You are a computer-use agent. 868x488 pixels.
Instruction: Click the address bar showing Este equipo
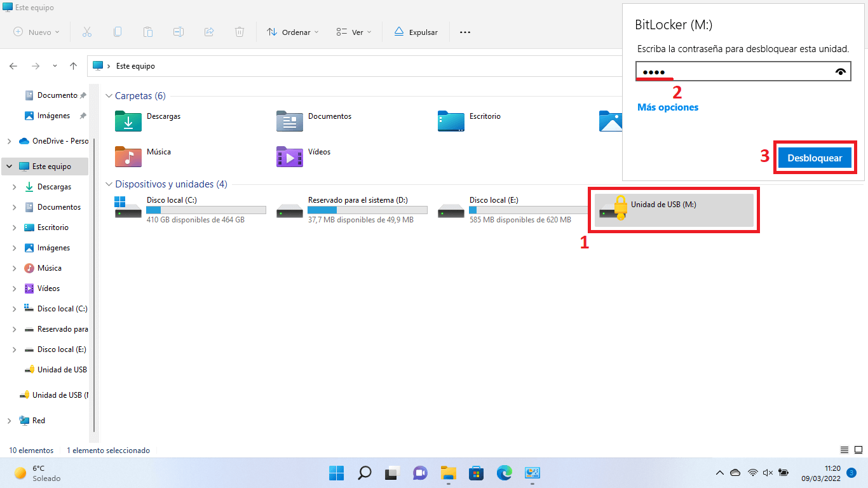pyautogui.click(x=355, y=66)
